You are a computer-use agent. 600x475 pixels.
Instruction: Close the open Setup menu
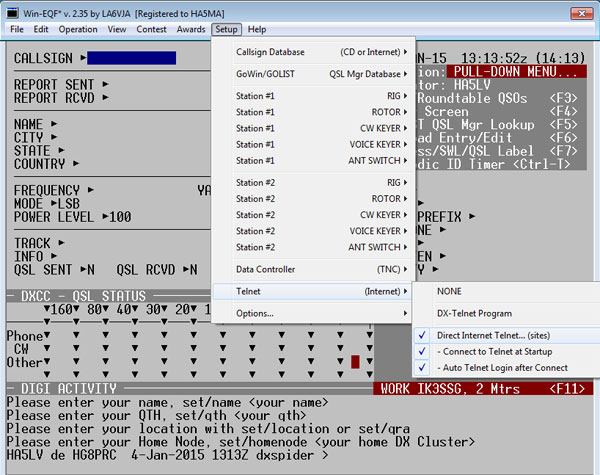point(226,29)
